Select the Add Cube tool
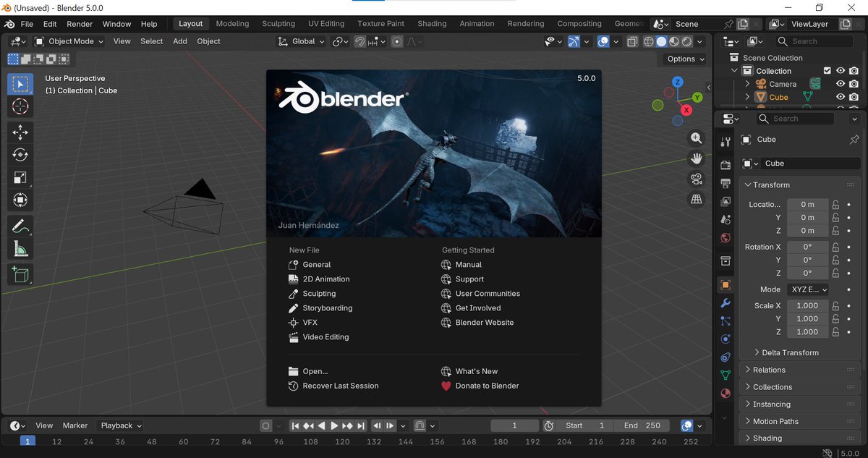The height and width of the screenshot is (458, 868). 20,274
